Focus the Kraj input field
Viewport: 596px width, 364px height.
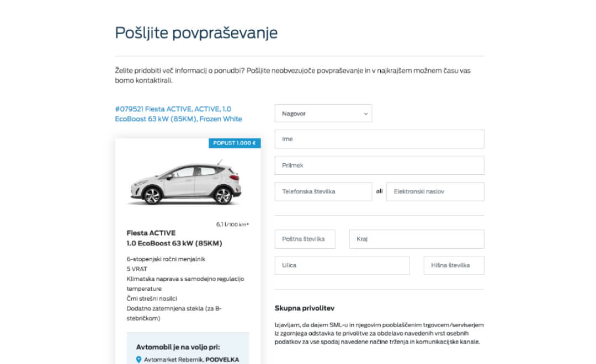pos(416,239)
